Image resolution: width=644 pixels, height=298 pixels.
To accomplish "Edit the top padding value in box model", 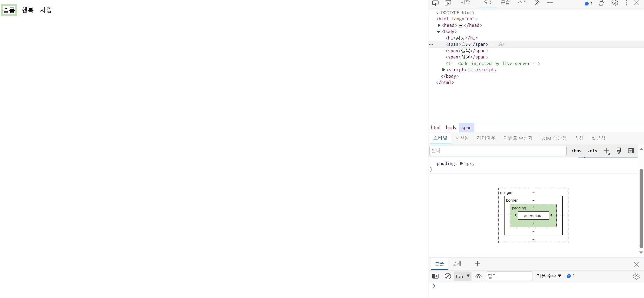I will pyautogui.click(x=533, y=208).
